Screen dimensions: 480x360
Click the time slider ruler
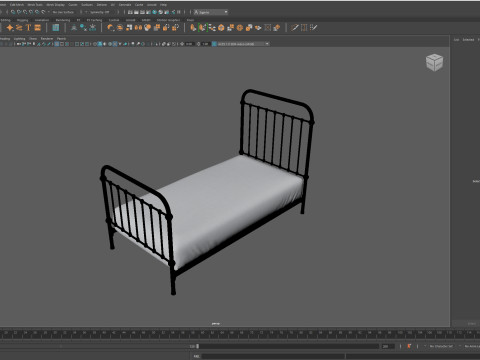[240, 334]
